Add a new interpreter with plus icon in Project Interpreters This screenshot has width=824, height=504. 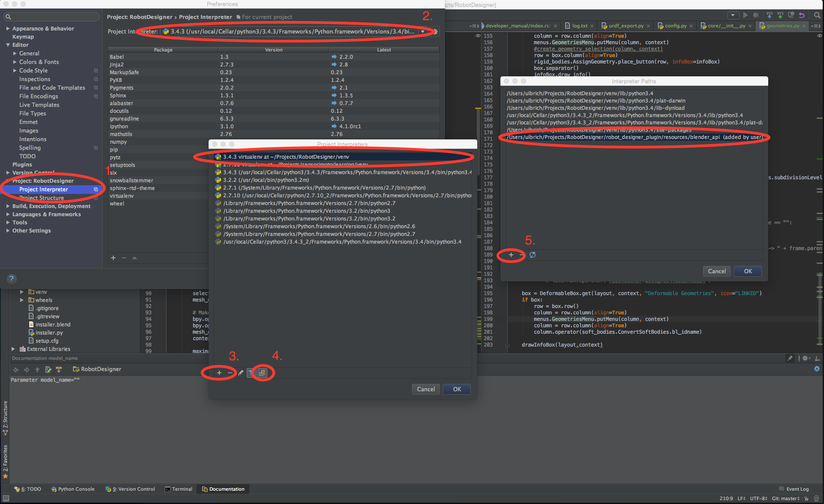tap(219, 373)
